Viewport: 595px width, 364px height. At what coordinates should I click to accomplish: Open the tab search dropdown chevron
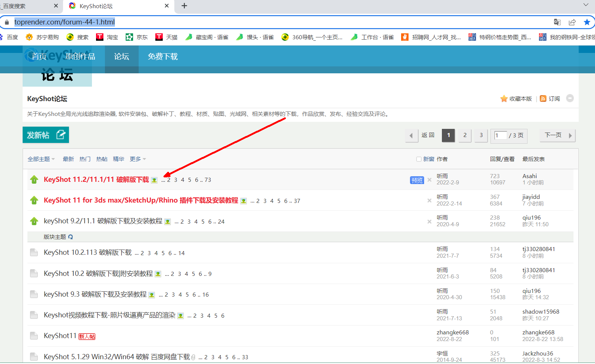coord(586,5)
